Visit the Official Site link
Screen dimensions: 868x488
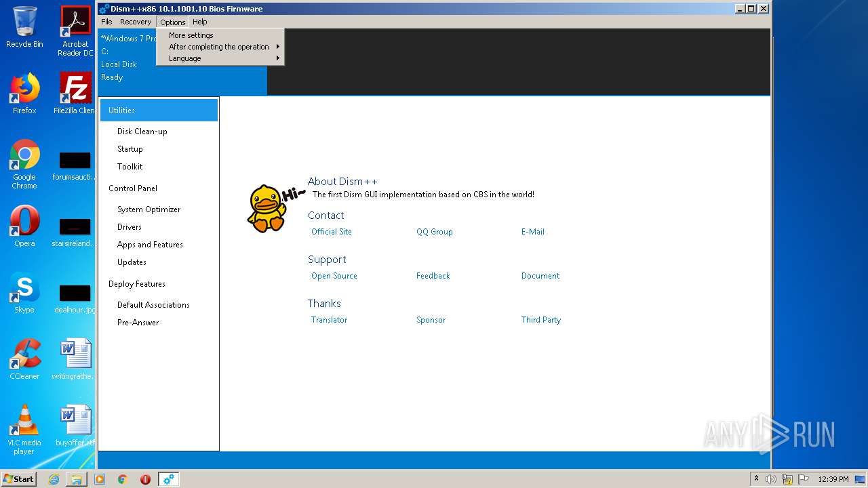pos(331,232)
